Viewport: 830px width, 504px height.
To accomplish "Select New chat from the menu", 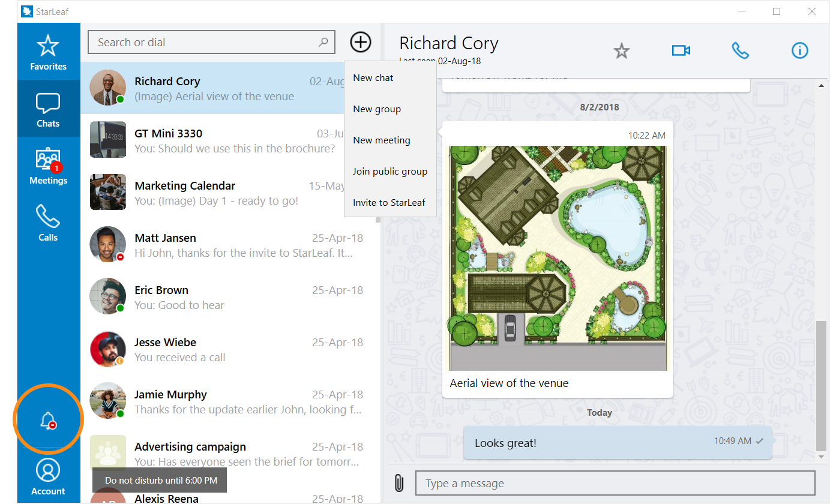I will (373, 78).
